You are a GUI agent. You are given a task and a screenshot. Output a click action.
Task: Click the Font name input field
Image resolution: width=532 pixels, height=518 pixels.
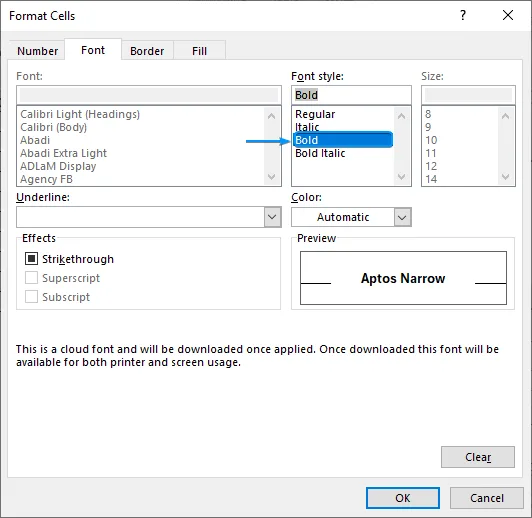[x=149, y=95]
